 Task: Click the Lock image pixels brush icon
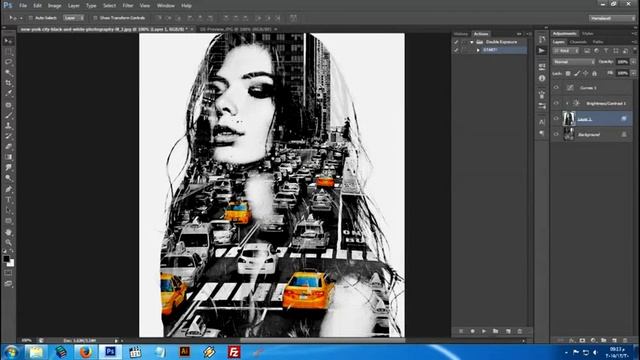point(577,73)
